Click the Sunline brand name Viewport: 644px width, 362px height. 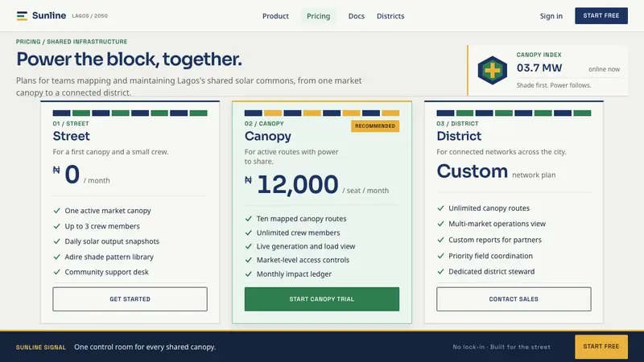coord(49,15)
